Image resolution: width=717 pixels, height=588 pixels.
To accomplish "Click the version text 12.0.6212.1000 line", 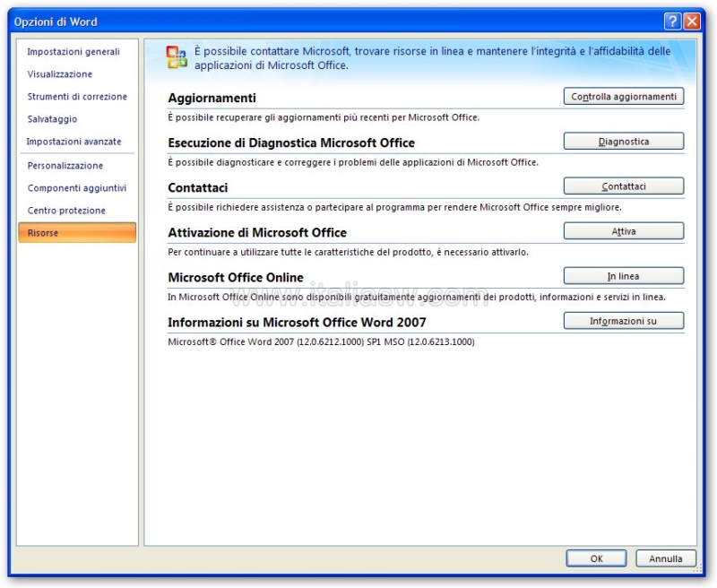I will [x=321, y=342].
